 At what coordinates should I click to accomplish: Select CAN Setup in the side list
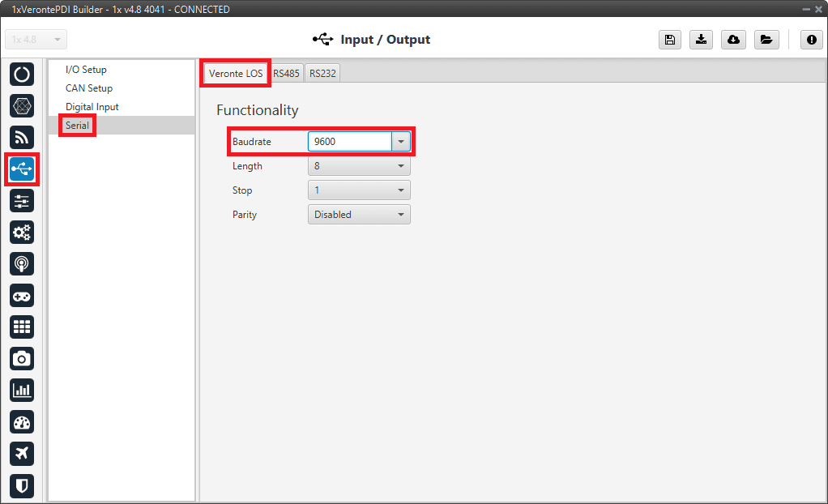click(x=89, y=88)
